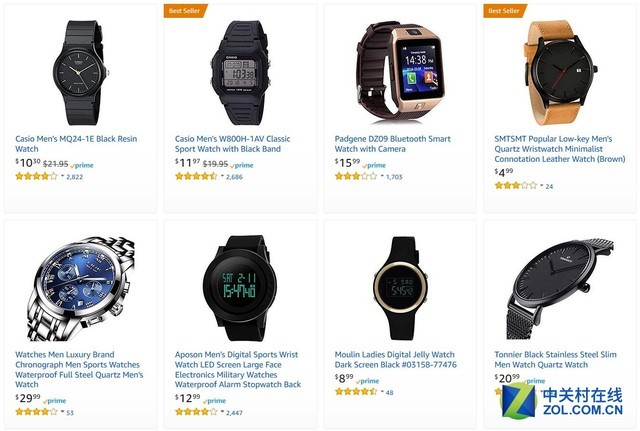Open the Casio MQ24-1E watch image
Viewport: 640px width, 431px height.
81,73
